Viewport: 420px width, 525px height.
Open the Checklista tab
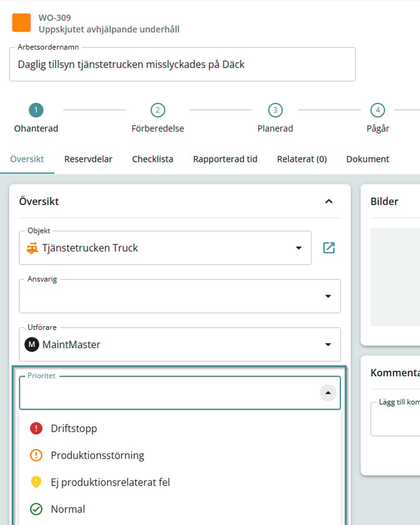pyautogui.click(x=152, y=159)
